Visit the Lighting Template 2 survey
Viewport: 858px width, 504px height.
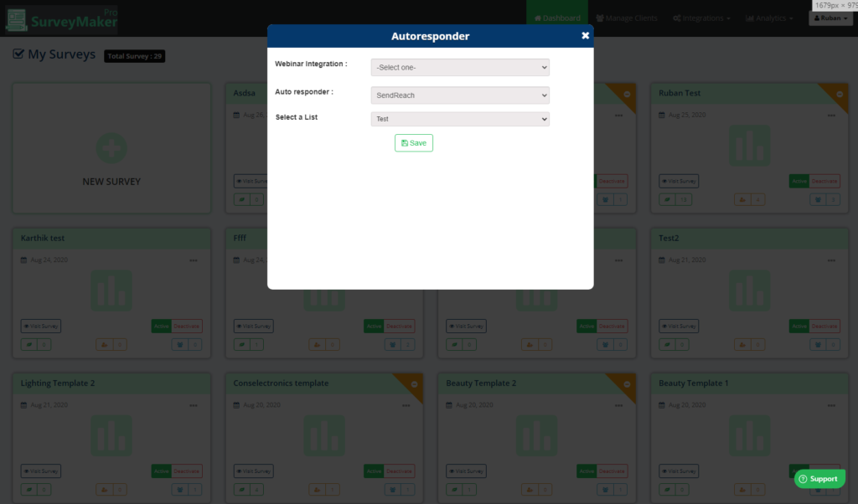[40, 471]
